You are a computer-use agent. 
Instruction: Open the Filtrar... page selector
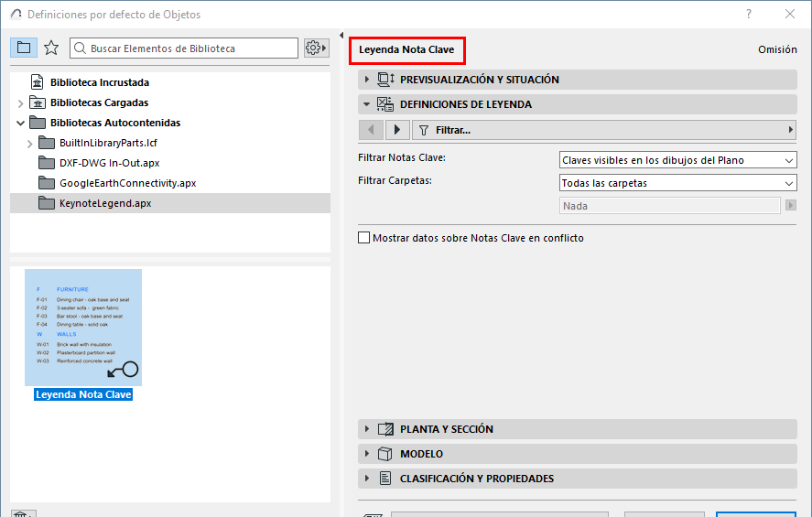(x=604, y=130)
